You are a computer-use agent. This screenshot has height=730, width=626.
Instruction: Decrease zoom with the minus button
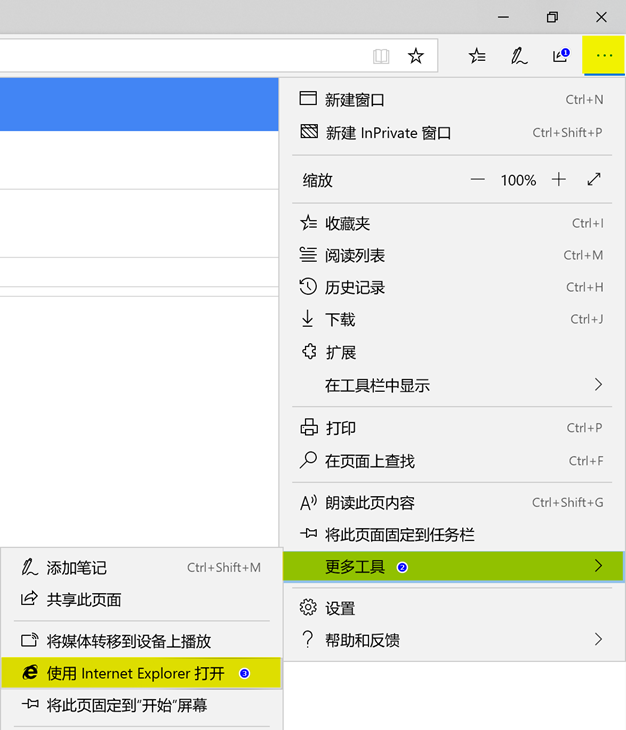click(478, 179)
